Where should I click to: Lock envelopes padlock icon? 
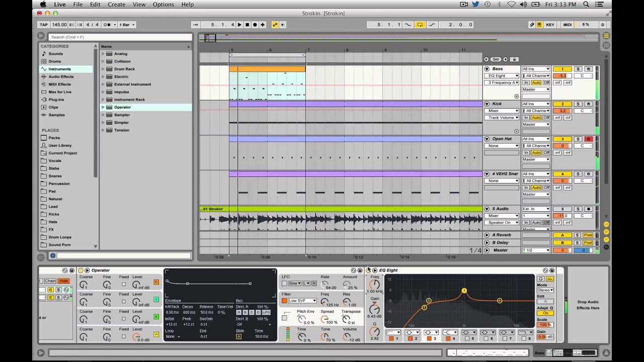[x=514, y=59]
